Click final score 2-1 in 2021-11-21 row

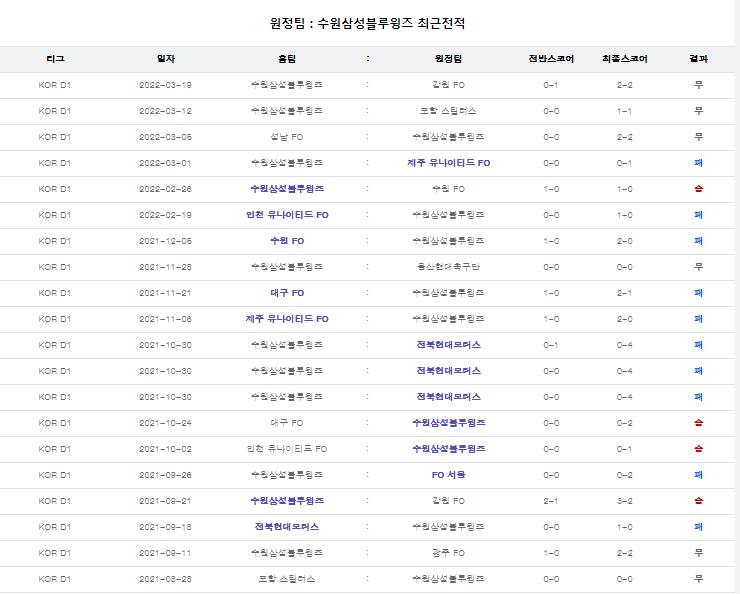624,293
